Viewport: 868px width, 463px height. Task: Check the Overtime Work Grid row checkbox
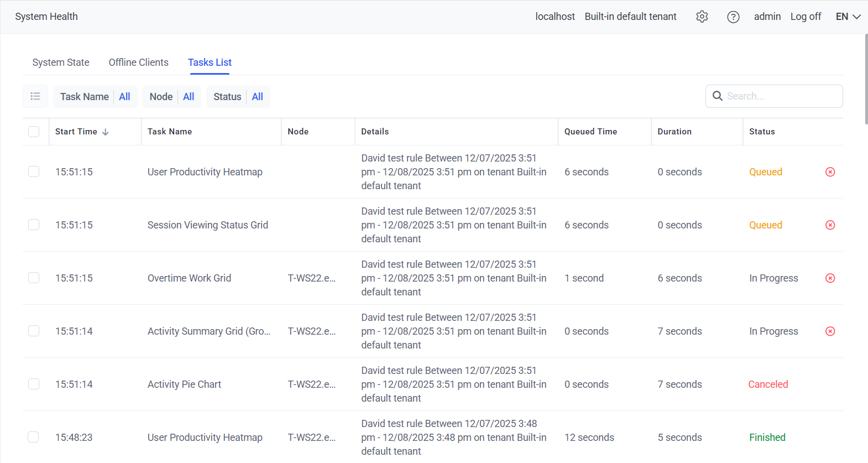click(x=34, y=278)
